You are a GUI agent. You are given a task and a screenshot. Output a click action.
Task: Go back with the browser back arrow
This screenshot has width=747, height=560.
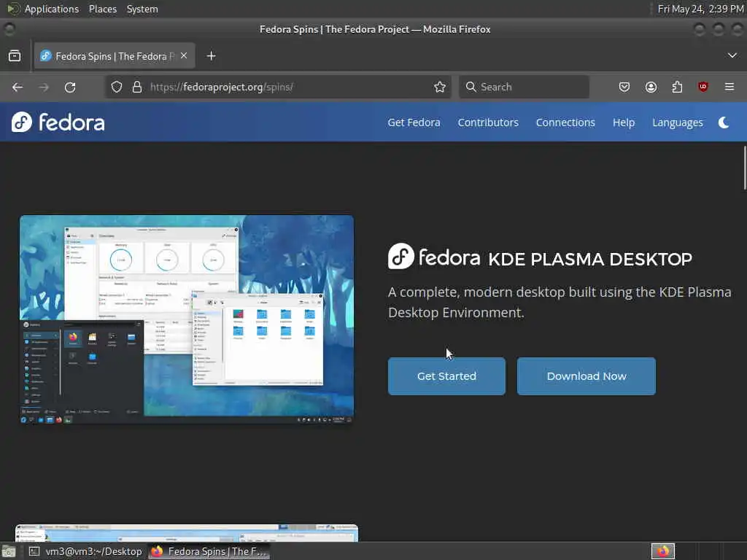tap(18, 87)
